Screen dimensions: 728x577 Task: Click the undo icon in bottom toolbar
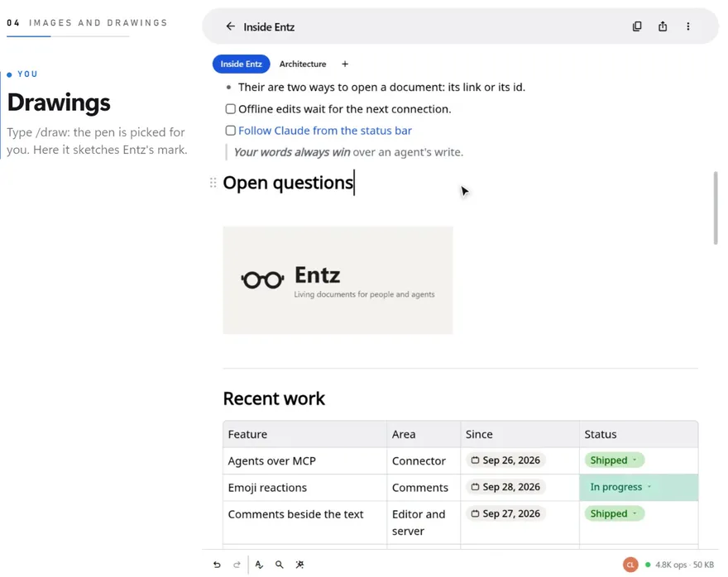click(x=217, y=565)
